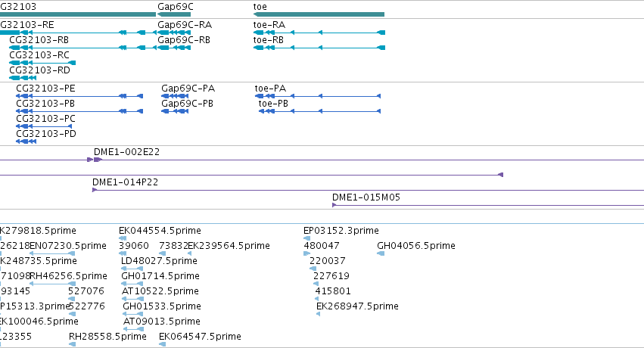Viewport: 644px width, 348px height.
Task: Select the Gap69C-PB CDS glyph
Action: coord(175,111)
